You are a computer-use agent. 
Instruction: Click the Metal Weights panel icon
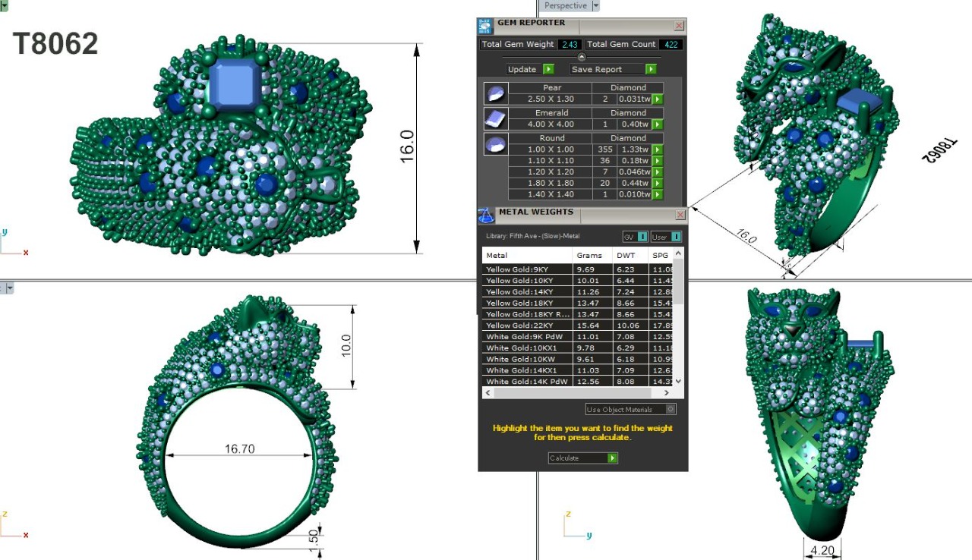tap(486, 216)
